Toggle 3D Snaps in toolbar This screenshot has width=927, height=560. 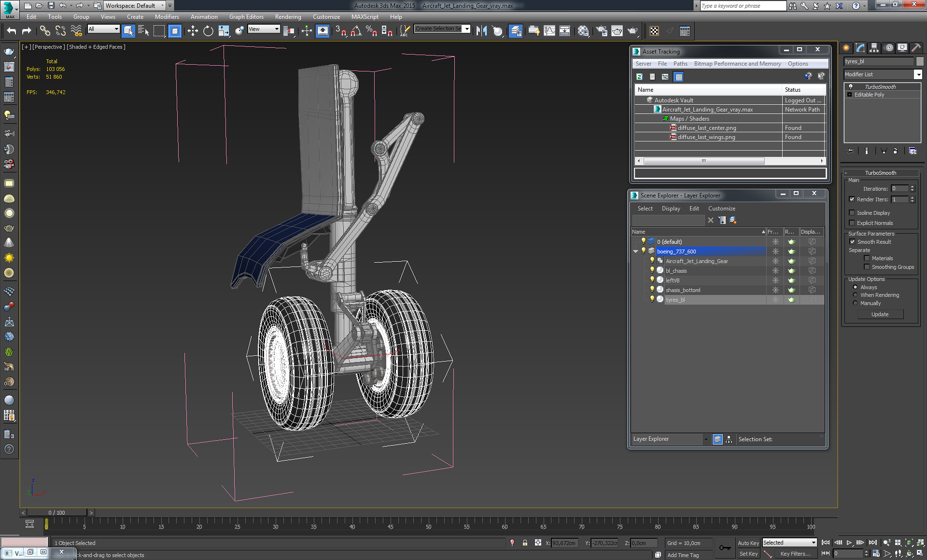pyautogui.click(x=340, y=31)
